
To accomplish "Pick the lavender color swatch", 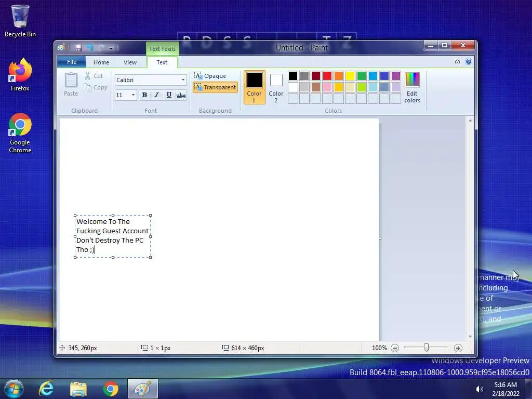I will tap(396, 87).
